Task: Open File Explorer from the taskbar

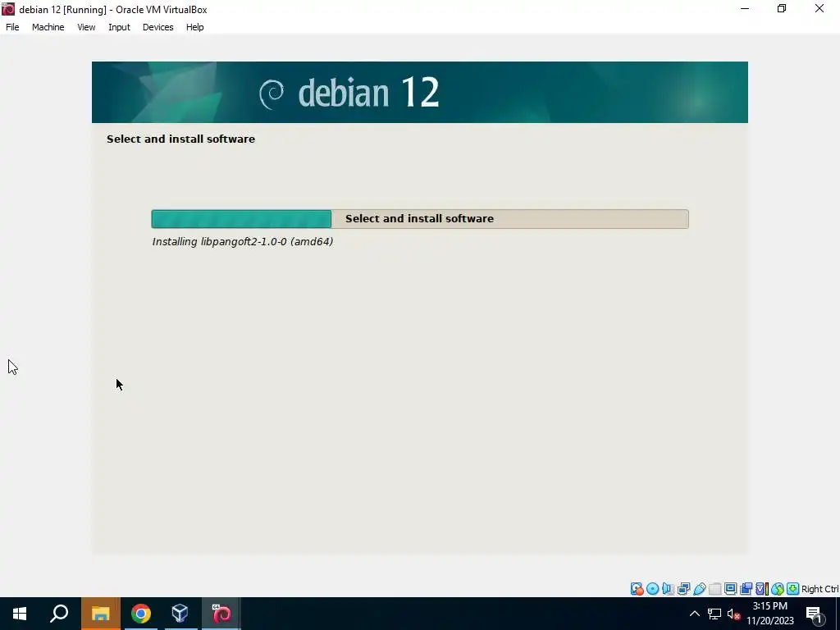Action: pos(100,614)
